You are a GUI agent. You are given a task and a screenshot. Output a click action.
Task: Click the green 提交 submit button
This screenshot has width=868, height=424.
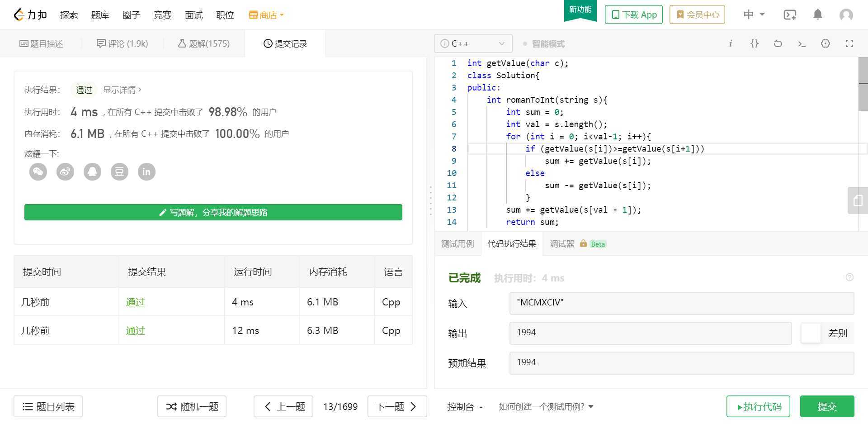tap(827, 406)
